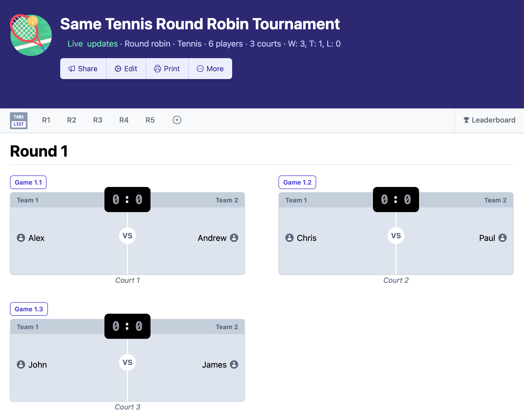Click Alex's player profile icon
Image resolution: width=524 pixels, height=420 pixels.
click(x=21, y=238)
